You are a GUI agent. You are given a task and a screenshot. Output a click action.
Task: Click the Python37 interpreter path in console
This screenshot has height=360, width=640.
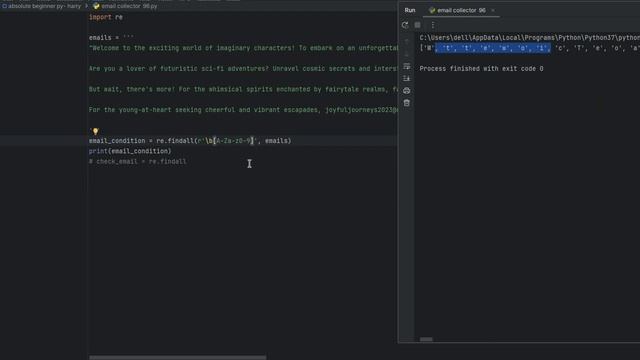point(529,38)
